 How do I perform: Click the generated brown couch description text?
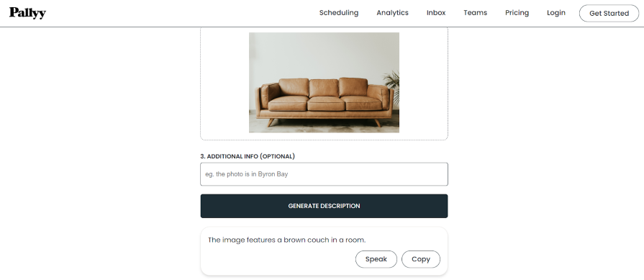[x=286, y=240]
